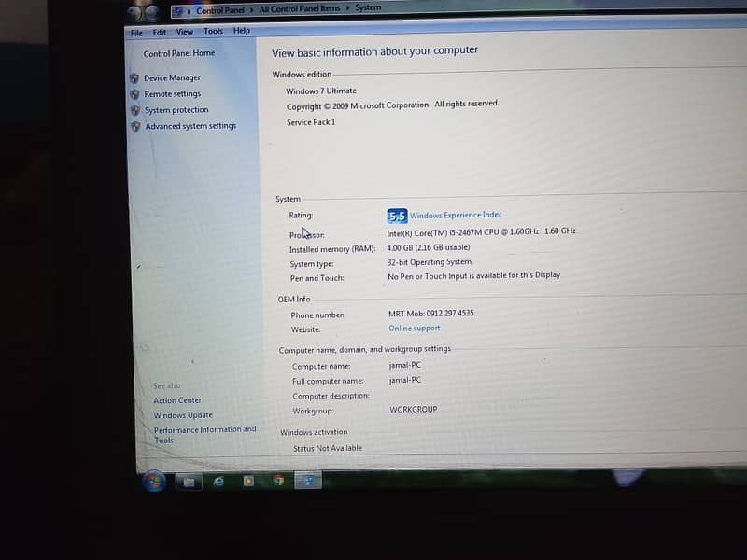Image resolution: width=747 pixels, height=560 pixels.
Task: Open the File menu
Action: tap(136, 33)
